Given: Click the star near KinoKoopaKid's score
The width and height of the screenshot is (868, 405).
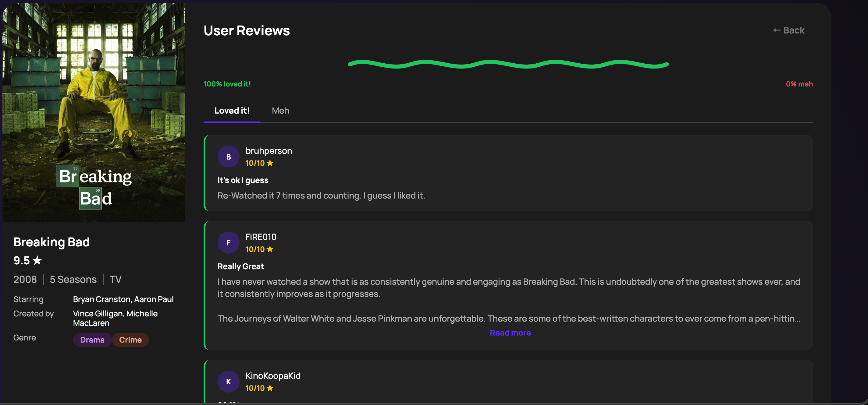Looking at the screenshot, I should tap(270, 388).
